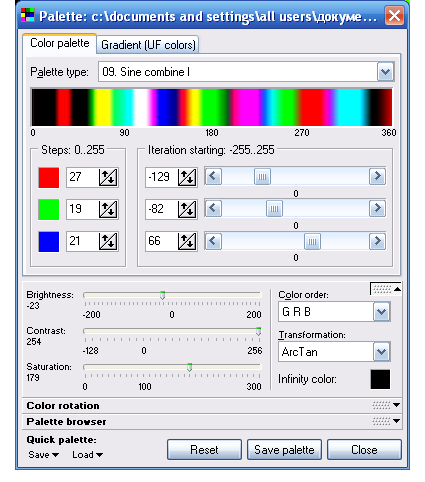This screenshot has height=482, width=425.
Task: Expand the Color rotation section
Action: click(396, 405)
